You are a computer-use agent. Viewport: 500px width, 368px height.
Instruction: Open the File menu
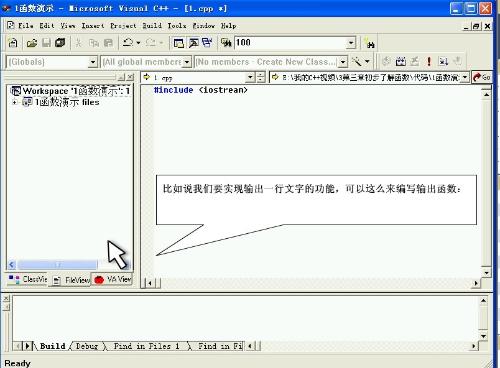[x=26, y=26]
